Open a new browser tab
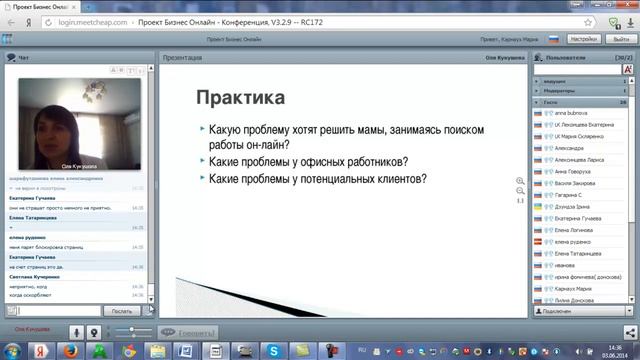This screenshot has height=360, width=640. pos(88,7)
